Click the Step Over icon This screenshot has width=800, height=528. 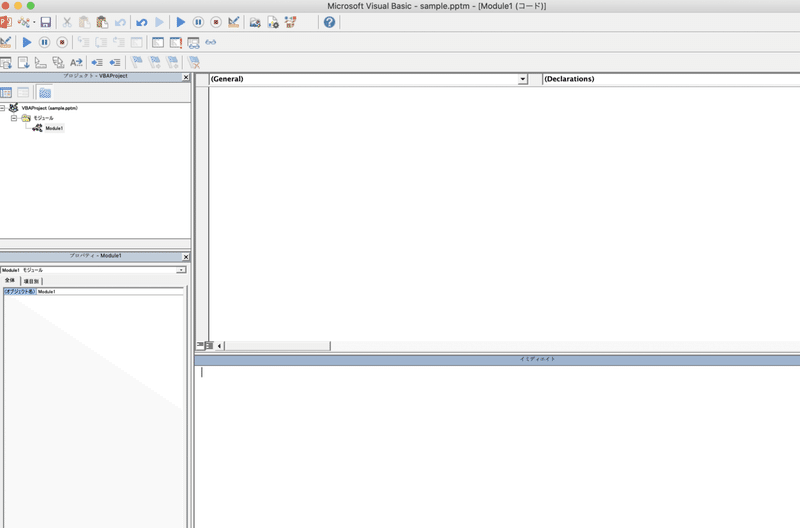pos(101,42)
